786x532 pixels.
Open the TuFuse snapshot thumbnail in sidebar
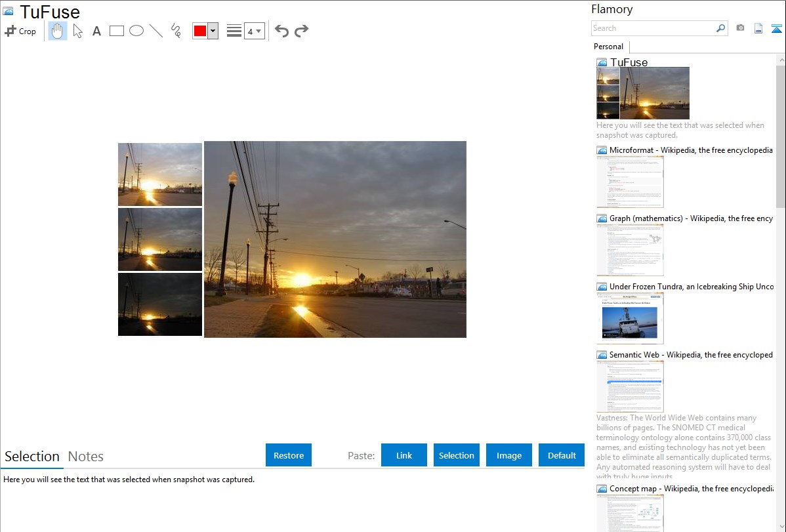point(643,93)
